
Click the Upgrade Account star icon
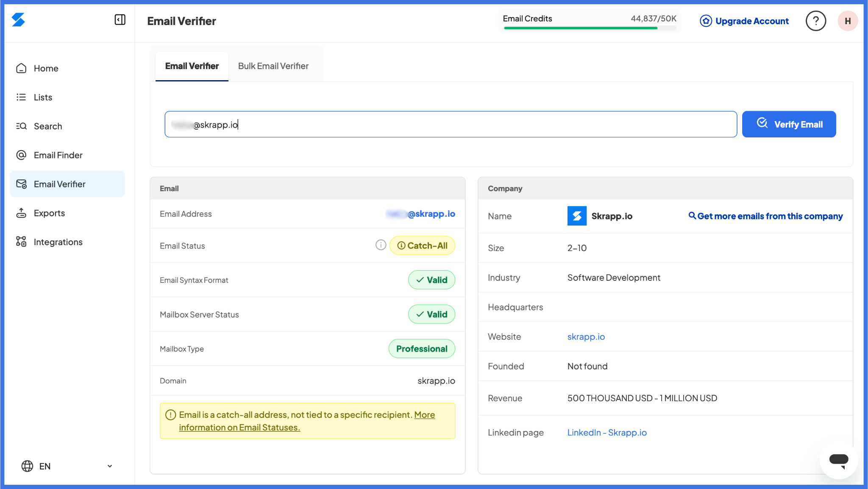pos(706,21)
